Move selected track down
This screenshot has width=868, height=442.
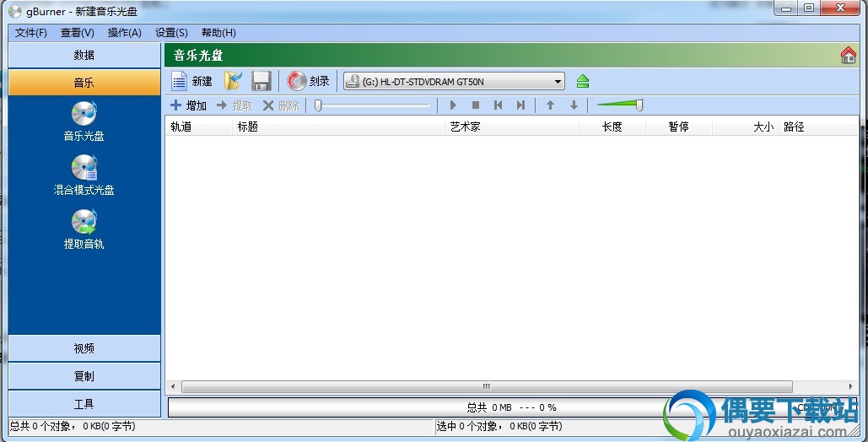click(x=574, y=105)
